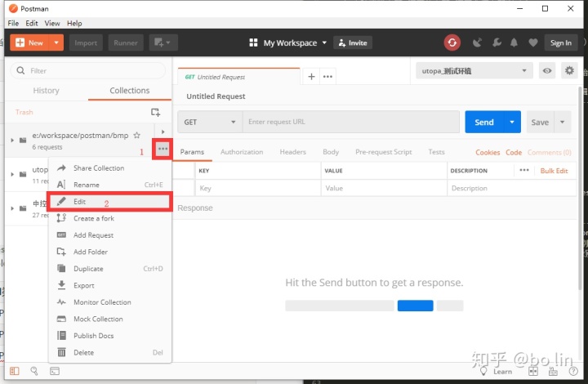The width and height of the screenshot is (588, 384).
Task: Open the Help menu
Action: point(74,23)
